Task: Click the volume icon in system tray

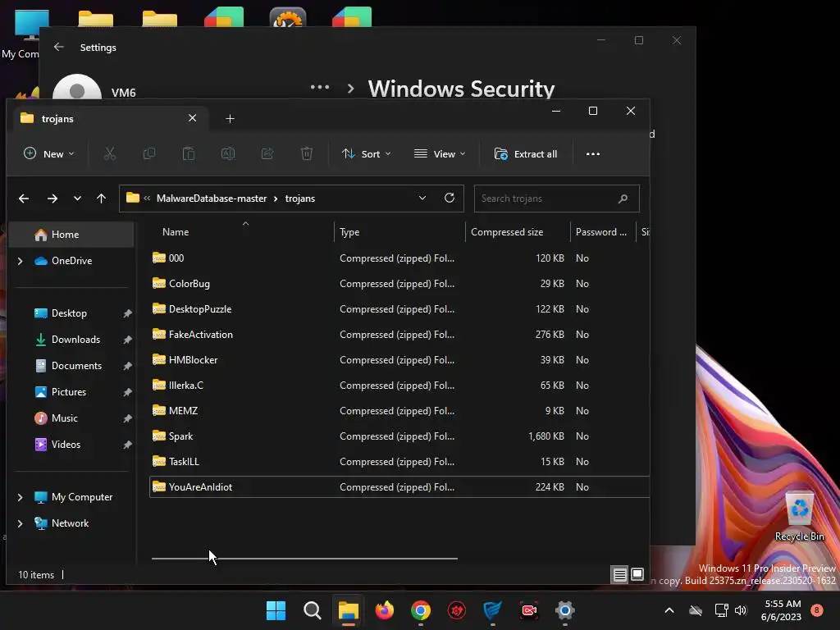Action: point(741,610)
